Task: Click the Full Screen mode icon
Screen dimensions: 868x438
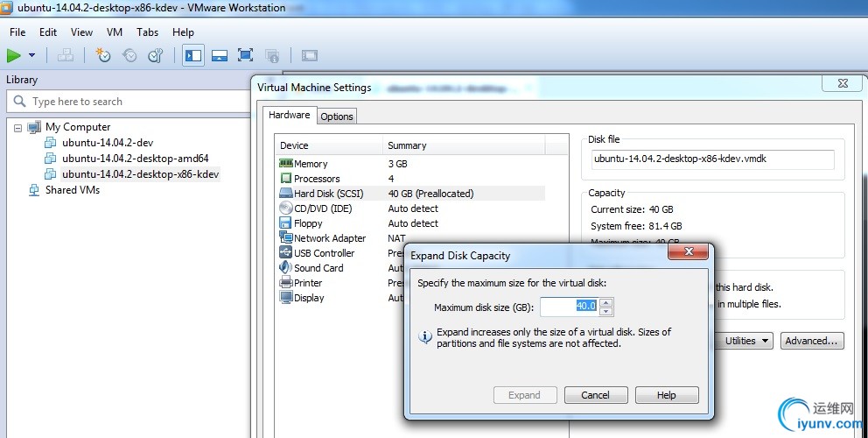Action: (245, 55)
